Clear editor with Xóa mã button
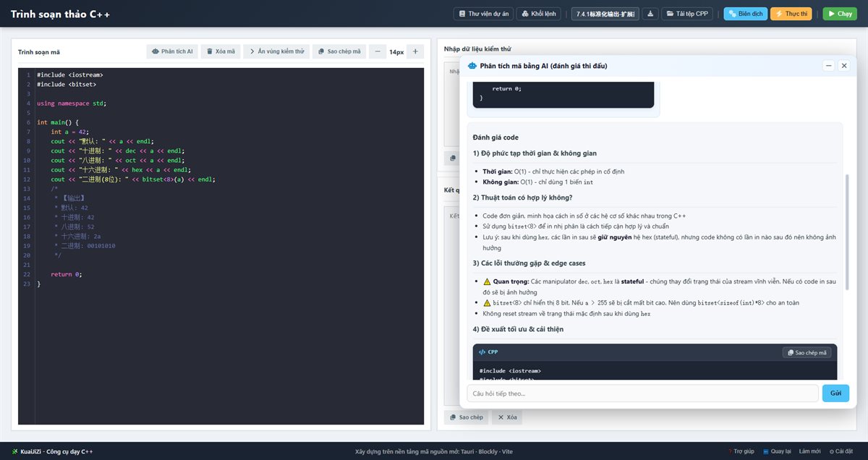Image resolution: width=868 pixels, height=460 pixels. pos(221,51)
